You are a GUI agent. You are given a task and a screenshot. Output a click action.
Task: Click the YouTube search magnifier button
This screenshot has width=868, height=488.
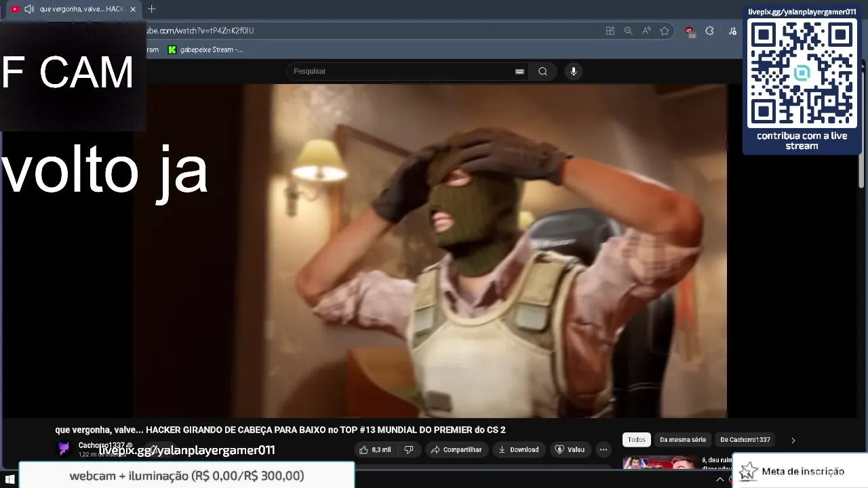point(542,71)
